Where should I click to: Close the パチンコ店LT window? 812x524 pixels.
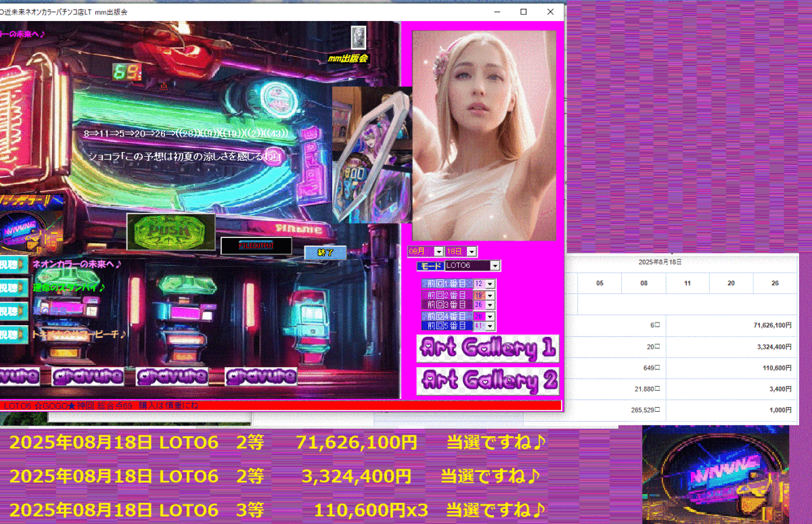pyautogui.click(x=550, y=11)
